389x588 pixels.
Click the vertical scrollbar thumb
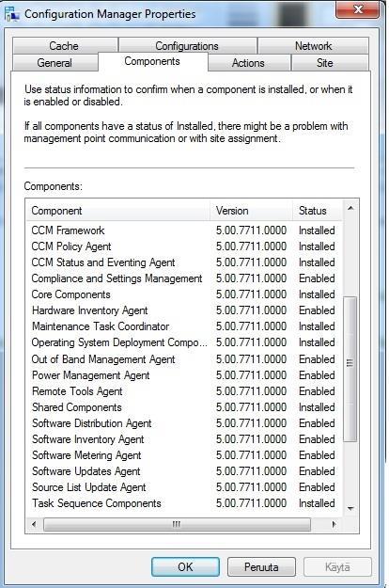(350, 369)
